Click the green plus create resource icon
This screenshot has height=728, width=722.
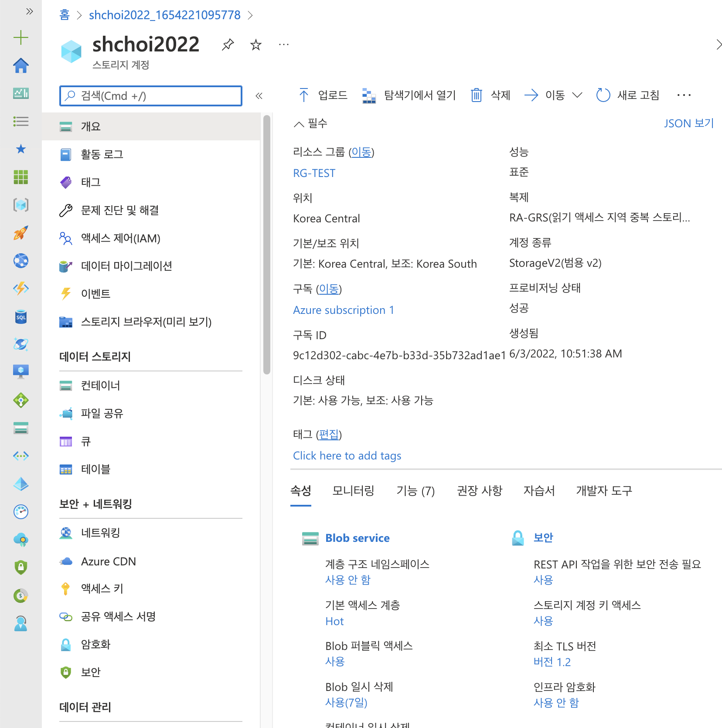(21, 37)
